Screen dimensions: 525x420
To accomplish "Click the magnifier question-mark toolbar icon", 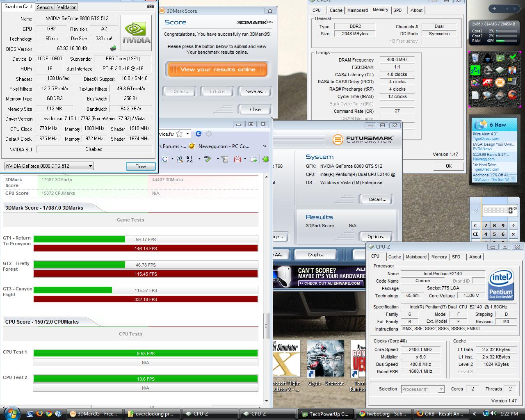I will point(180,159).
